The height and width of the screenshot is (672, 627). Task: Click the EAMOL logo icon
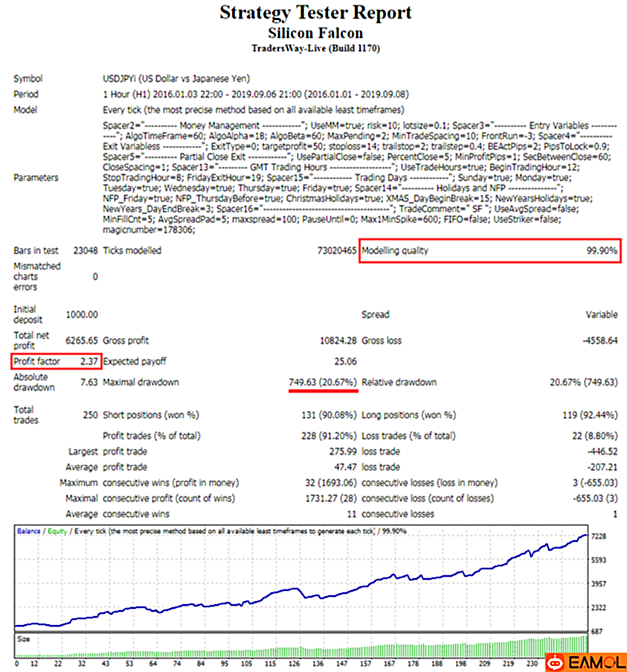556,660
